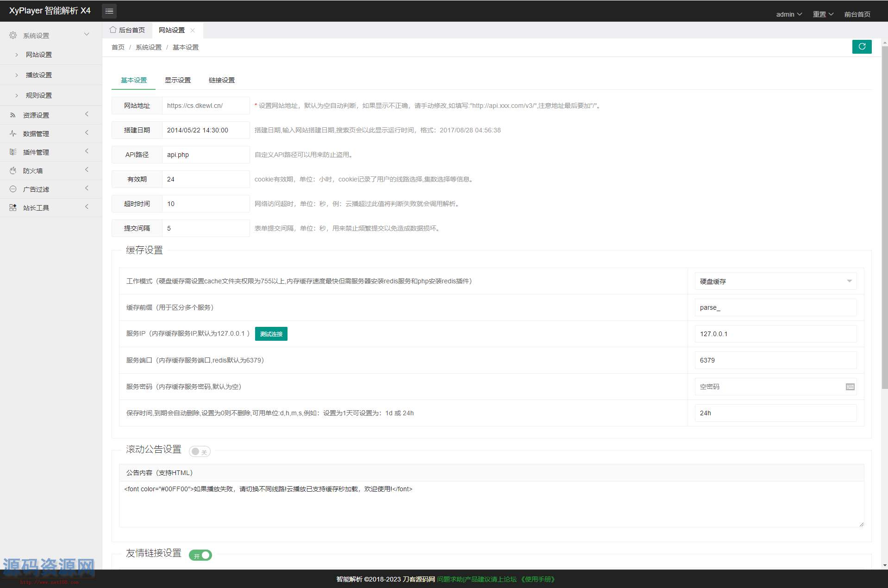Screen dimensions: 888x588
Task: Open the 硬盘缓存 work mode dropdown
Action: (775, 281)
